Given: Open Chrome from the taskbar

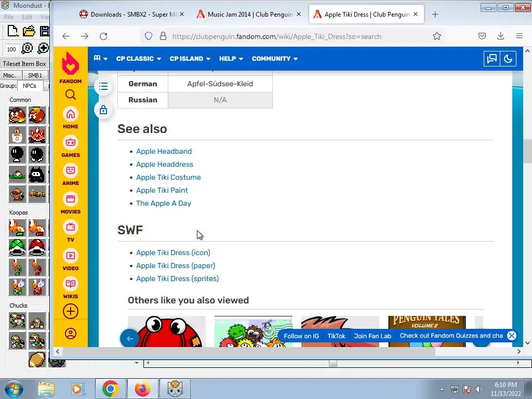Looking at the screenshot, I should (x=111, y=389).
